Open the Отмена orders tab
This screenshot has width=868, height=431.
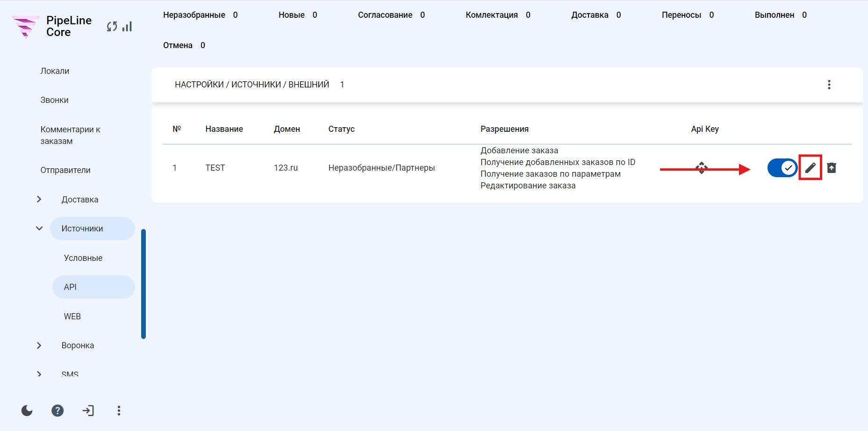coord(184,45)
